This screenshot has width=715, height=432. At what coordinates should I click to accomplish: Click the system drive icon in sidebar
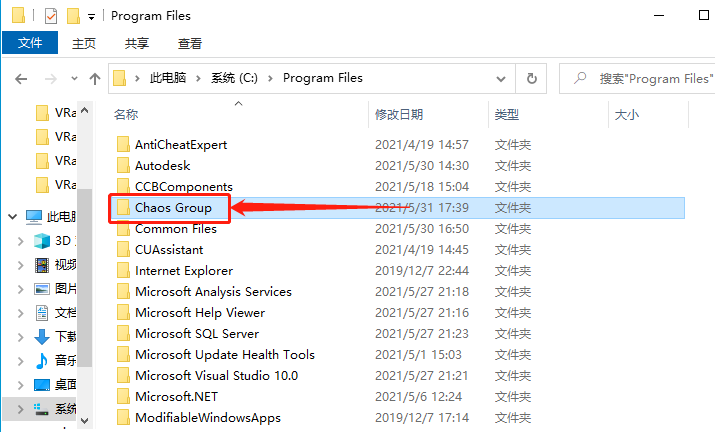pos(42,409)
